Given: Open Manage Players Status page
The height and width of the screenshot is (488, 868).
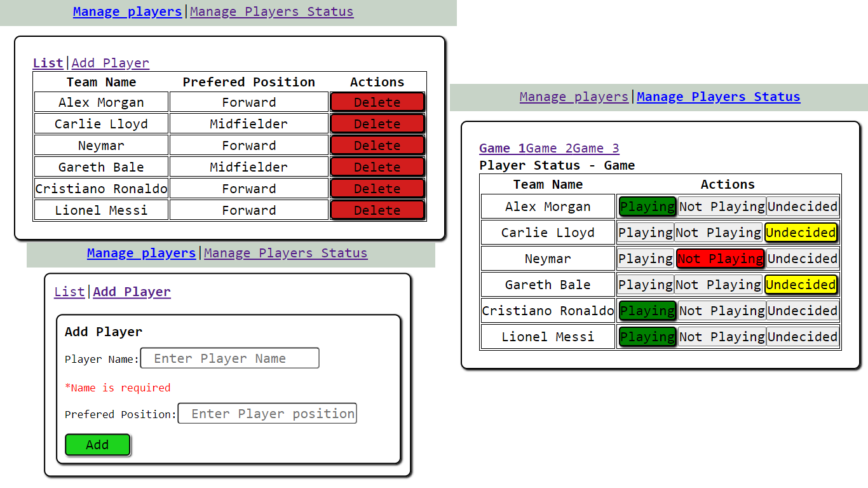Looking at the screenshot, I should [x=718, y=97].
